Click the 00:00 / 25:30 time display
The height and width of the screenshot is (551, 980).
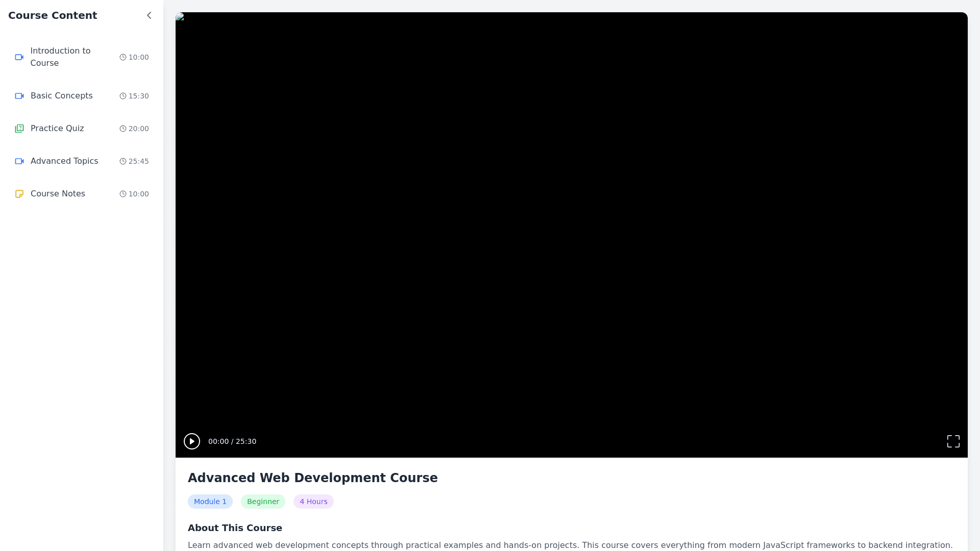click(232, 441)
